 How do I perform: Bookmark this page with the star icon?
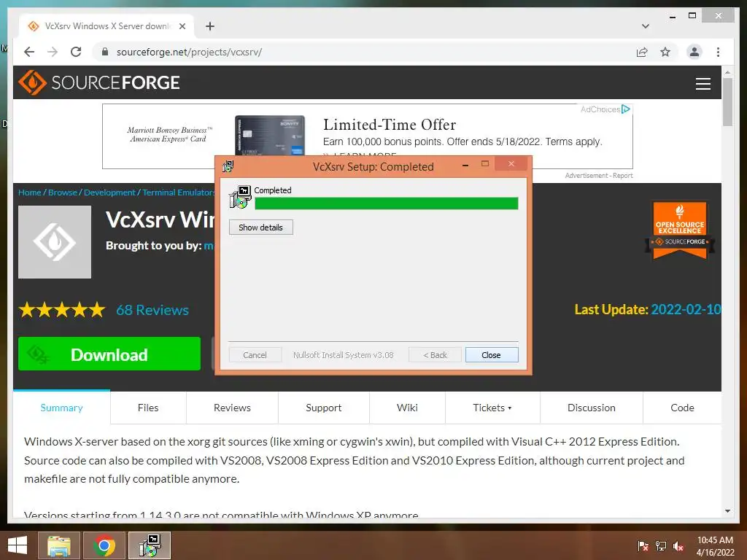665,52
